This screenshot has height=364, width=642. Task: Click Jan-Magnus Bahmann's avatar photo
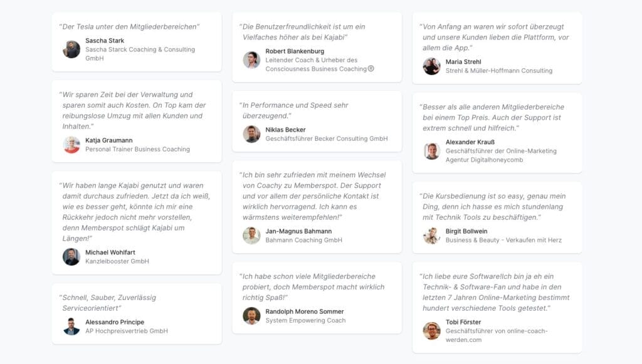click(x=251, y=236)
